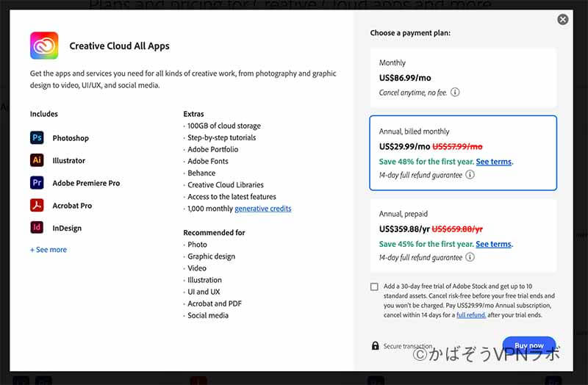Click 'Video' under Recommended for
Image resolution: width=588 pixels, height=385 pixels.
coord(197,268)
